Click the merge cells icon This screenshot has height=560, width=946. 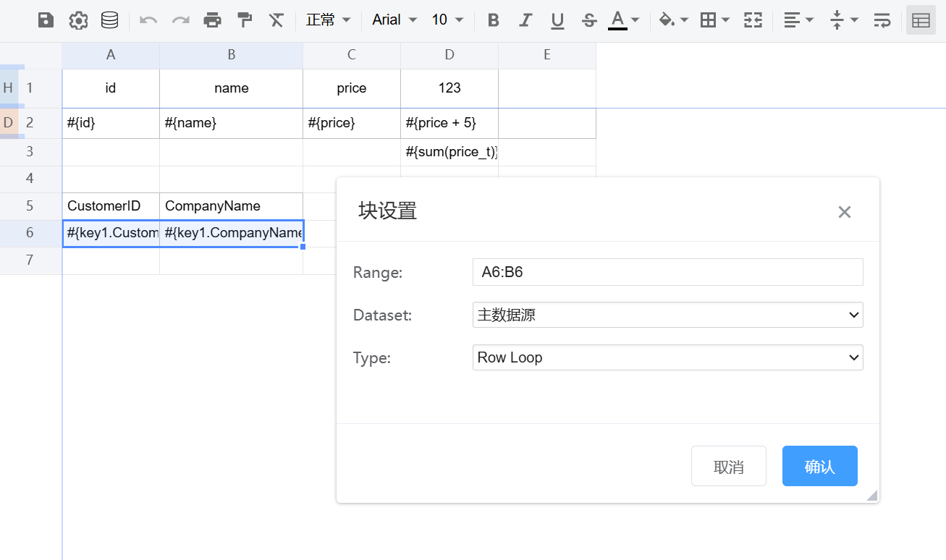point(753,20)
